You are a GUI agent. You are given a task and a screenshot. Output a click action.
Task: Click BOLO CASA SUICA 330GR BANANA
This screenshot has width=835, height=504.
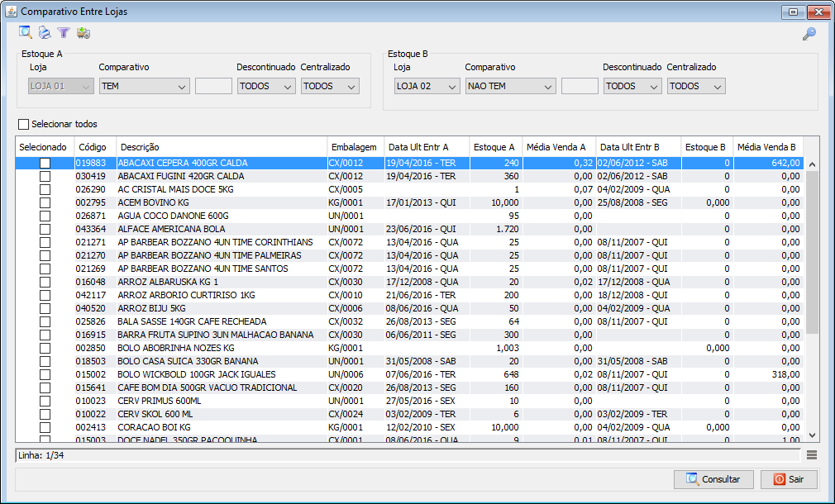[188, 361]
